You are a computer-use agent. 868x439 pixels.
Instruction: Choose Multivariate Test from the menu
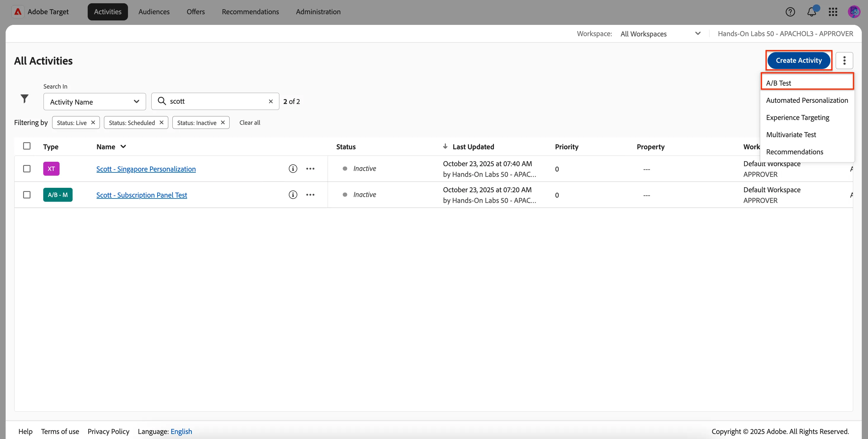pos(807,134)
